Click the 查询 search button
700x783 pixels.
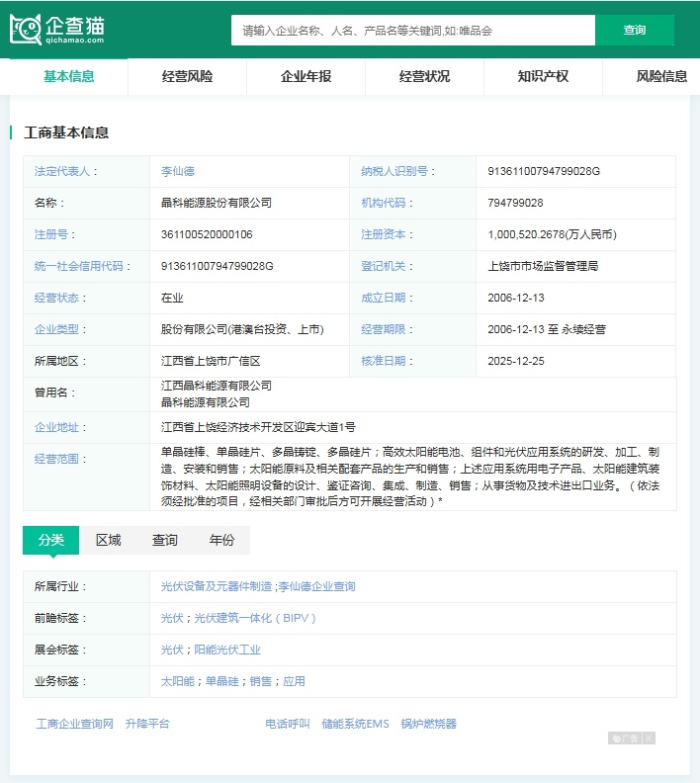tap(635, 31)
